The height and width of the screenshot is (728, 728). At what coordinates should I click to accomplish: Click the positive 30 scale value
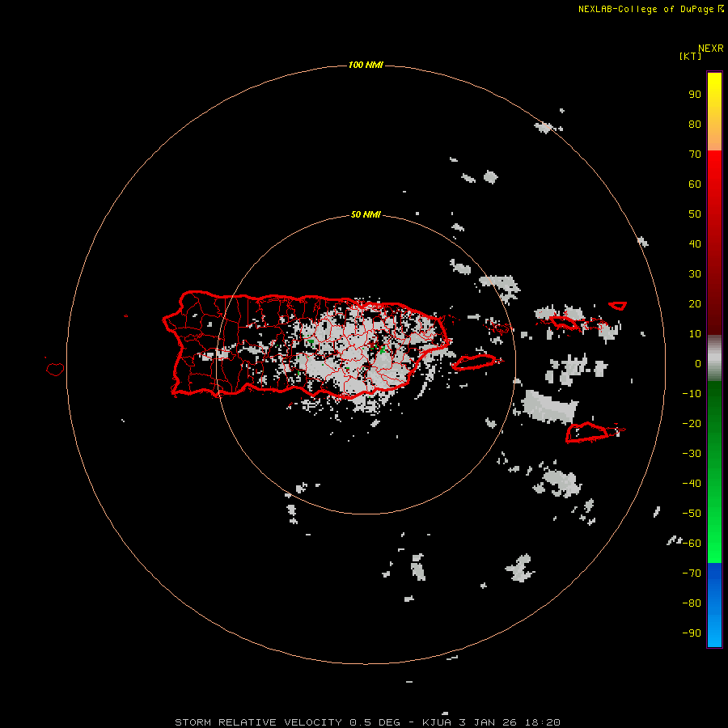tap(695, 274)
